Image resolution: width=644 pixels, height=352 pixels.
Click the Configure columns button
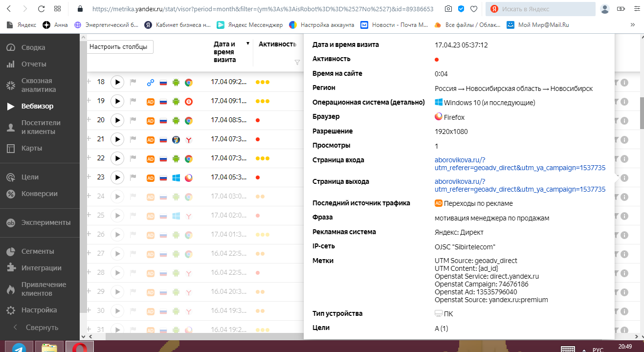pyautogui.click(x=121, y=46)
